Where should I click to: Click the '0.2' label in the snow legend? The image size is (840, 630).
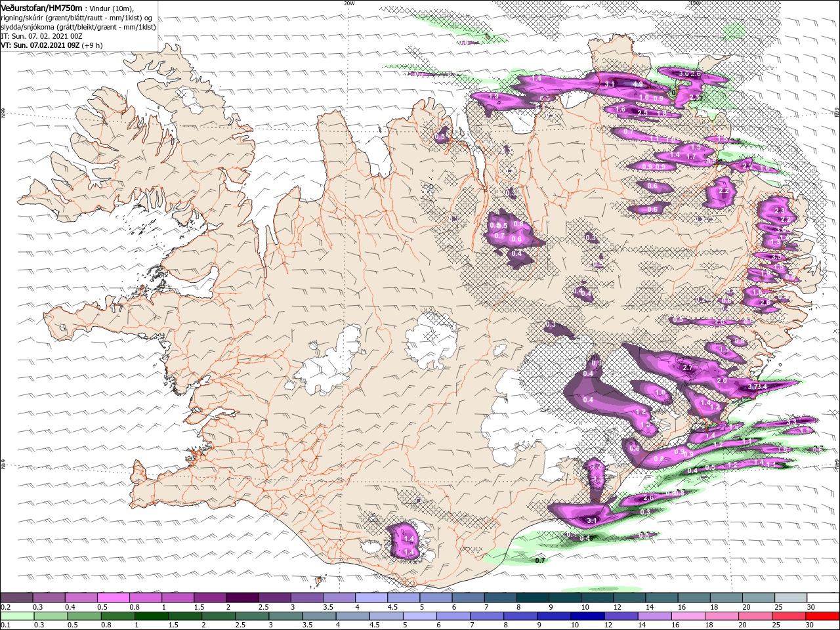5,607
